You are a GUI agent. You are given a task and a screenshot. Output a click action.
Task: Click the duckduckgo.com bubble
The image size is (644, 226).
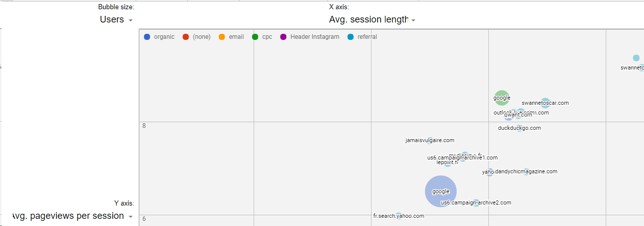coord(519,128)
